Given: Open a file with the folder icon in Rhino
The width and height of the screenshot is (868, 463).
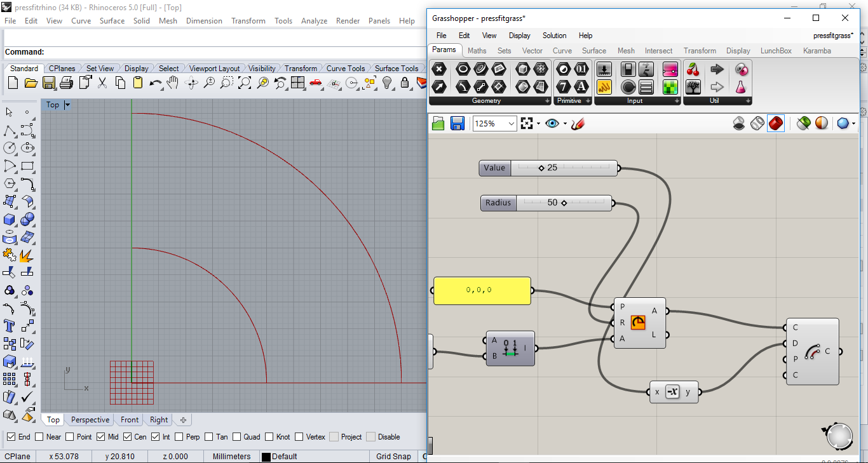Looking at the screenshot, I should click(31, 83).
